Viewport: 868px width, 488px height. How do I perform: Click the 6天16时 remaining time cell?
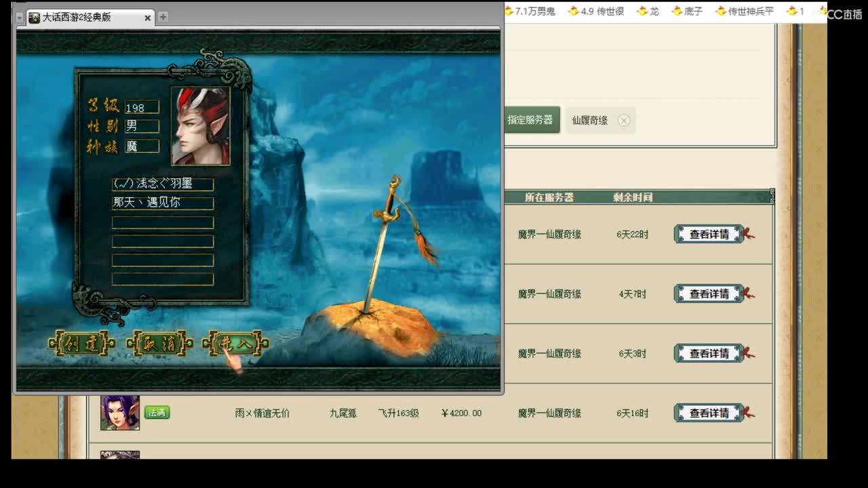(x=632, y=413)
